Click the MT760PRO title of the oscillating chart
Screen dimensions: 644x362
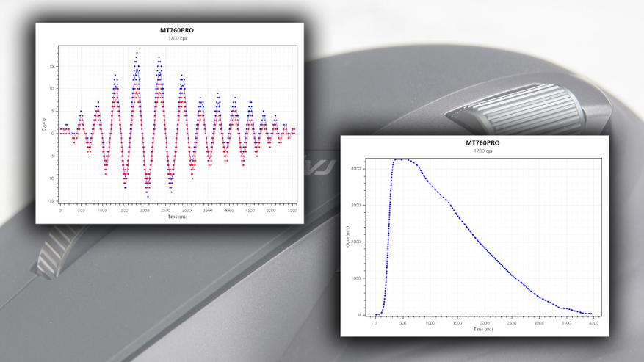point(177,30)
